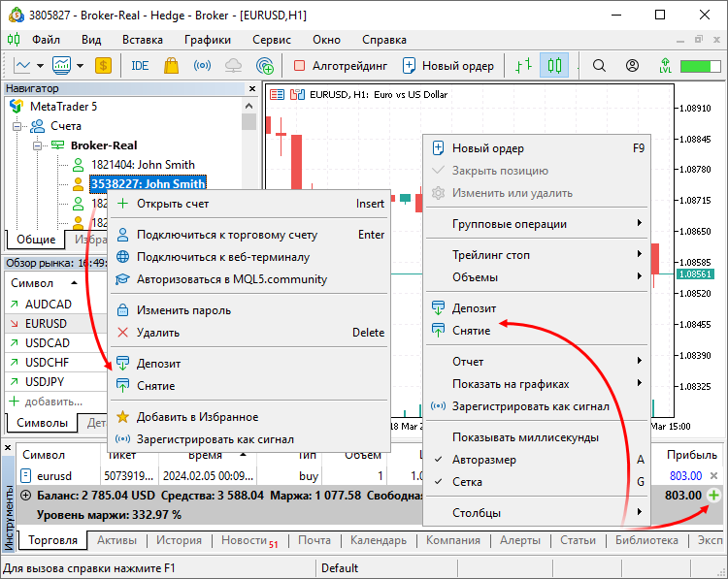Toggle the Алготрейдинг button
The width and height of the screenshot is (728, 579).
tap(341, 66)
